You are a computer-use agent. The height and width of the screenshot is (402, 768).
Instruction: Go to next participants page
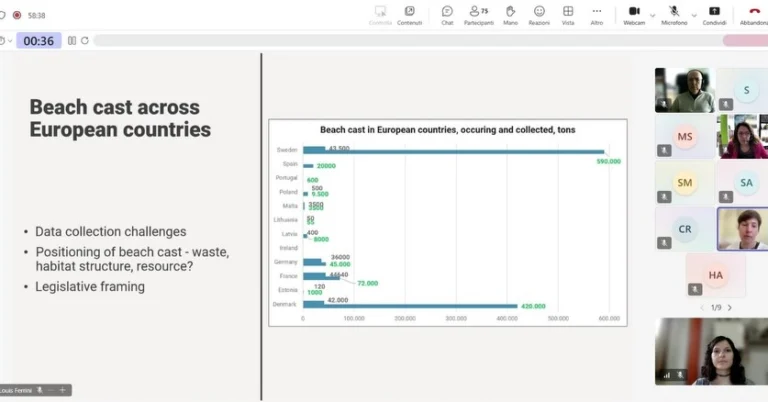[x=730, y=307]
